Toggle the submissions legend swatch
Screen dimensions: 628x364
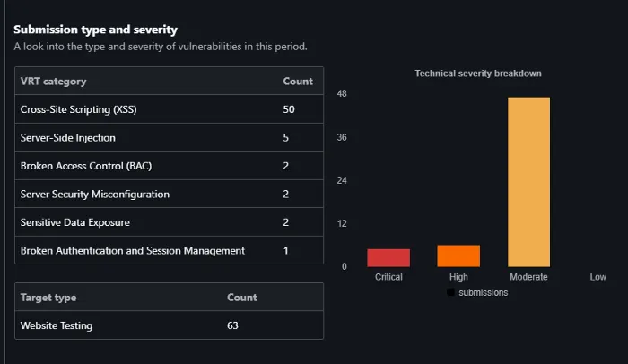tap(450, 292)
